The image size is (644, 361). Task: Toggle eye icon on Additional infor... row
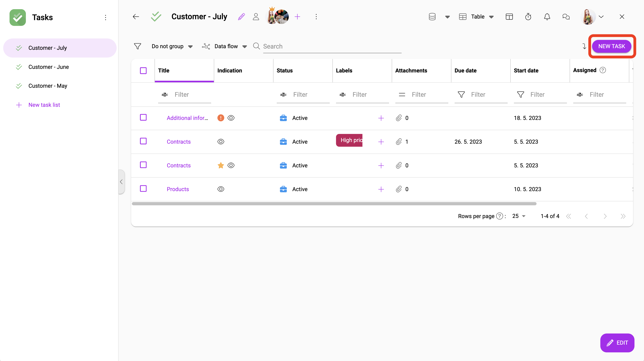tap(231, 118)
